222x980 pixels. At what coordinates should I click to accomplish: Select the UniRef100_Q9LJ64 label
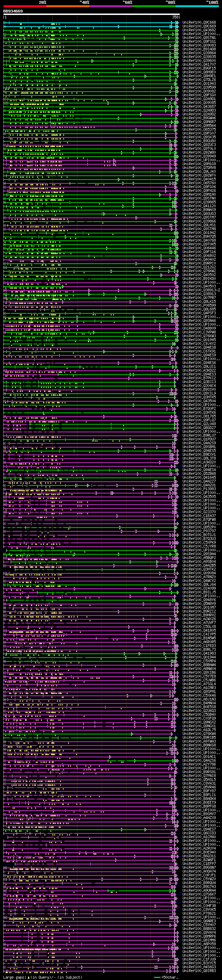pos(199,584)
